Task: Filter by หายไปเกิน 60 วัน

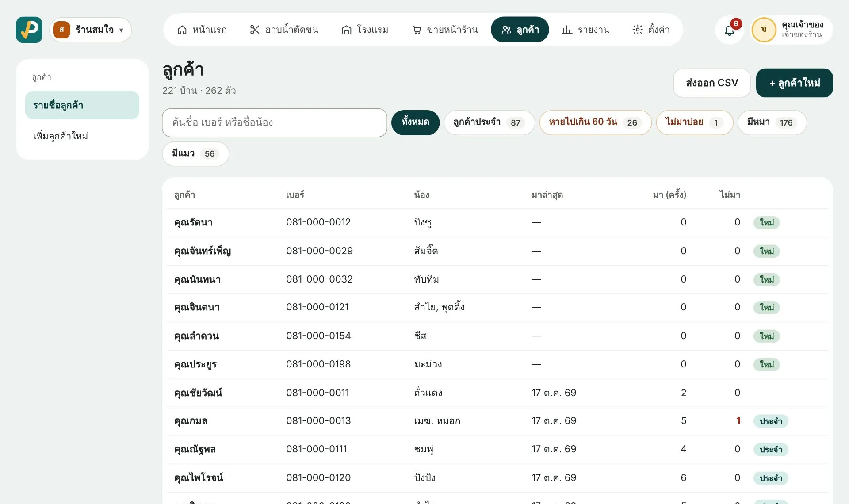Action: 595,122
